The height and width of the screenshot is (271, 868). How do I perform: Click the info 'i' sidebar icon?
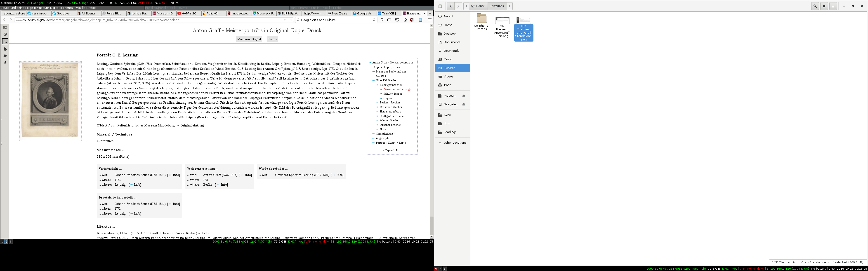(5, 63)
